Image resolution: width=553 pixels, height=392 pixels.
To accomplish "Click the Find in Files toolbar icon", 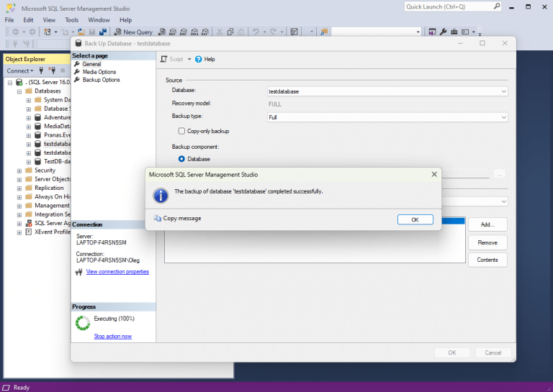I will [x=324, y=32].
